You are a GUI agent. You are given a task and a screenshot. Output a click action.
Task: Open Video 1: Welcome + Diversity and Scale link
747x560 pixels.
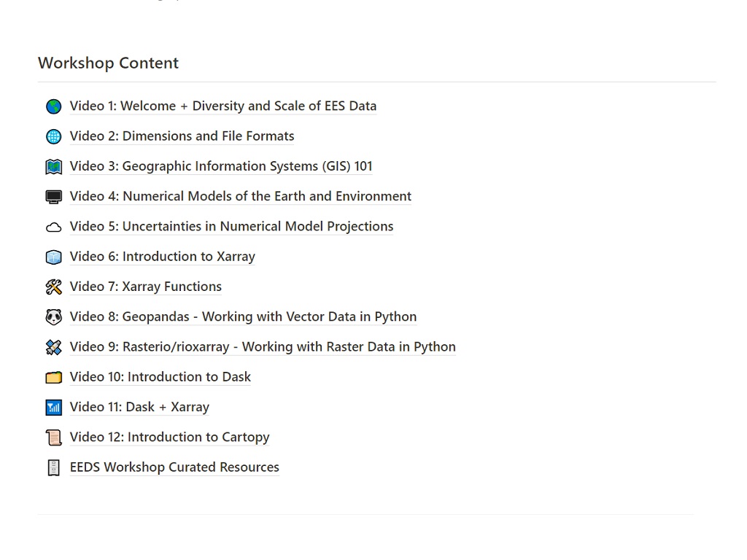[222, 106]
